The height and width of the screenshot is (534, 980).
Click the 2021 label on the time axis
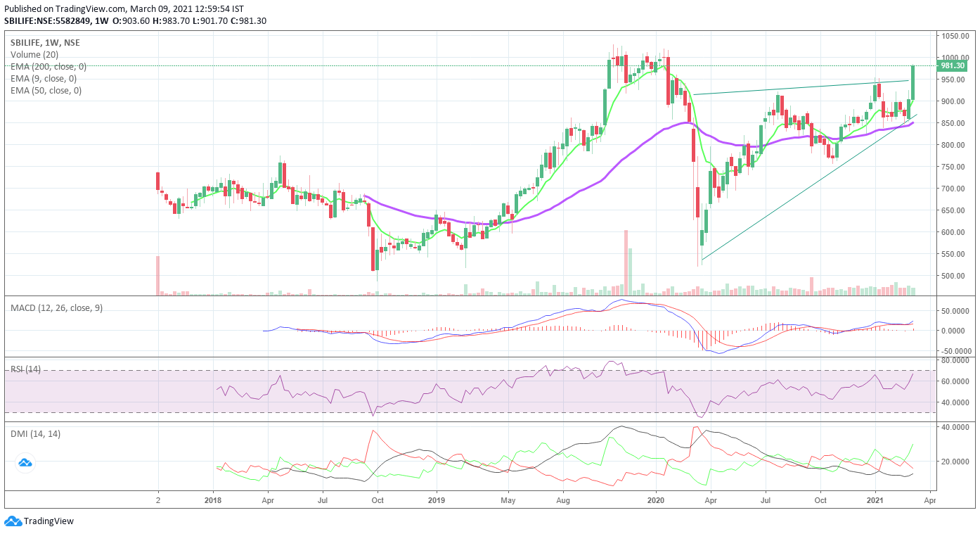click(875, 500)
